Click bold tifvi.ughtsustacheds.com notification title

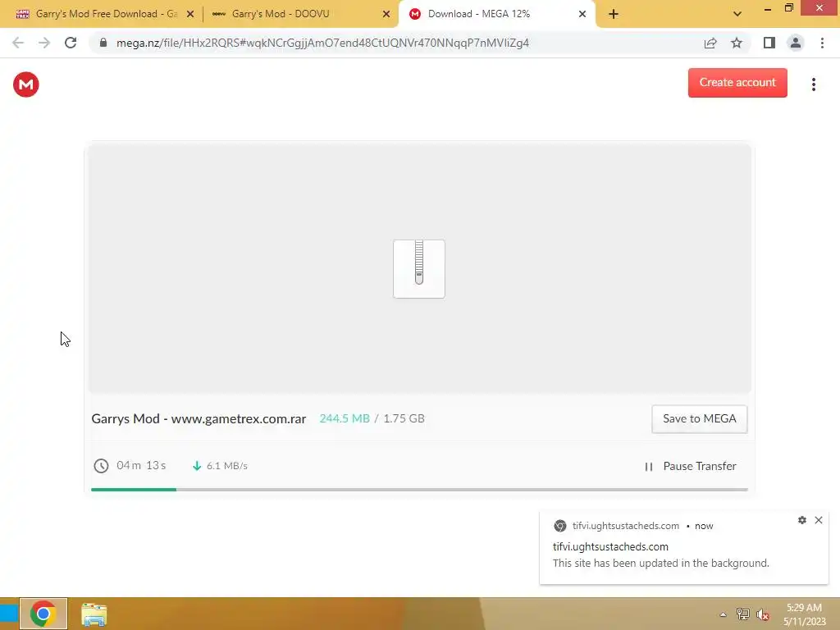coord(610,547)
